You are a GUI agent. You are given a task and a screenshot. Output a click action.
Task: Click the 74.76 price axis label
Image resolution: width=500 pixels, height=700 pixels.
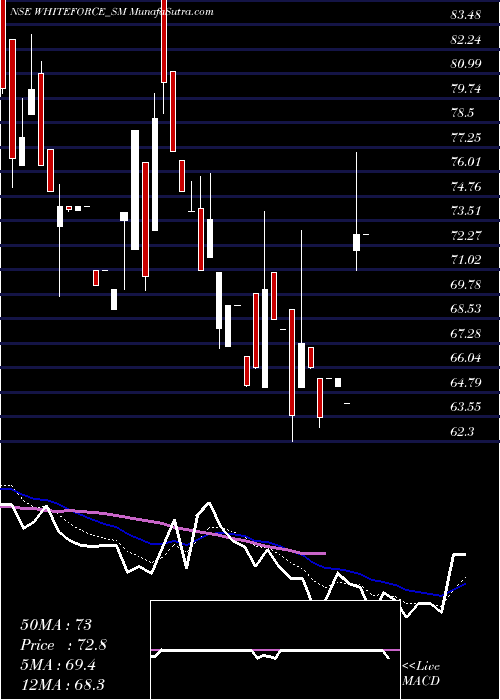click(466, 187)
